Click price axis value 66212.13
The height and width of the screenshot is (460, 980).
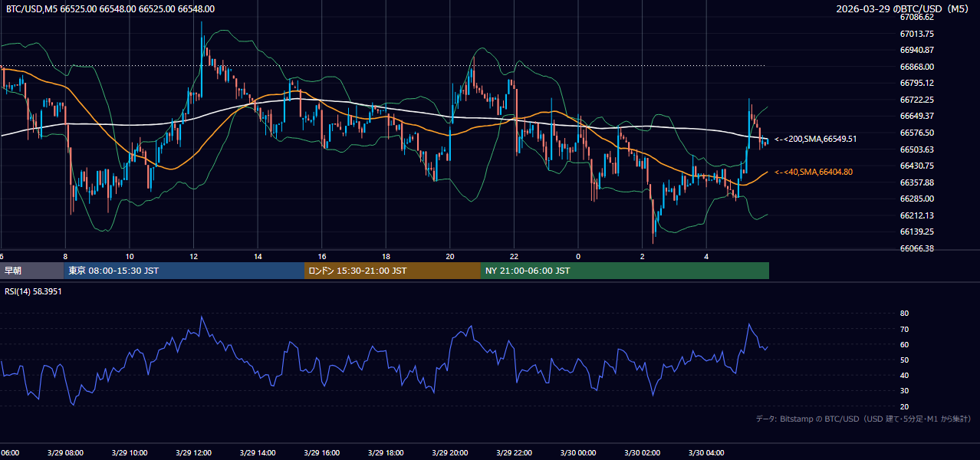(917, 215)
